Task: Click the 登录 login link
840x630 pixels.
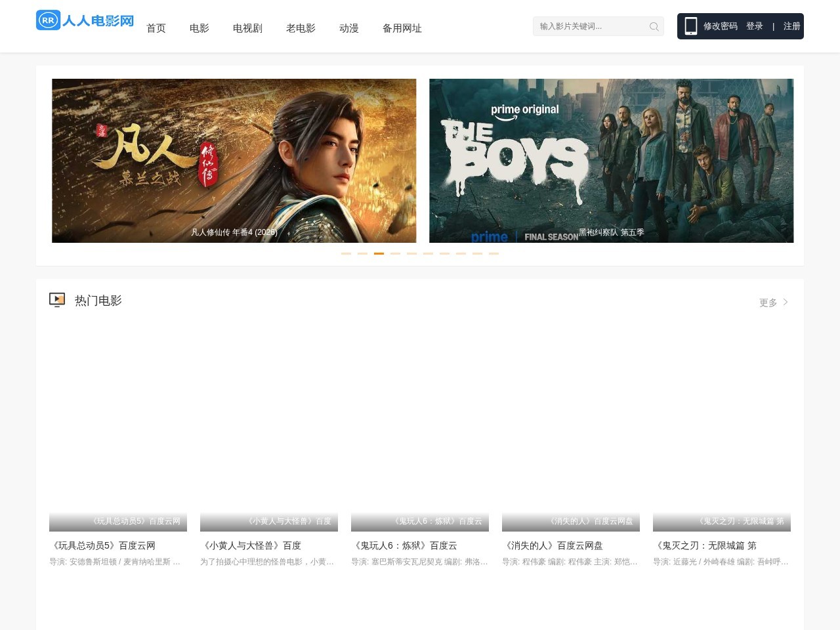Action: pyautogui.click(x=755, y=26)
